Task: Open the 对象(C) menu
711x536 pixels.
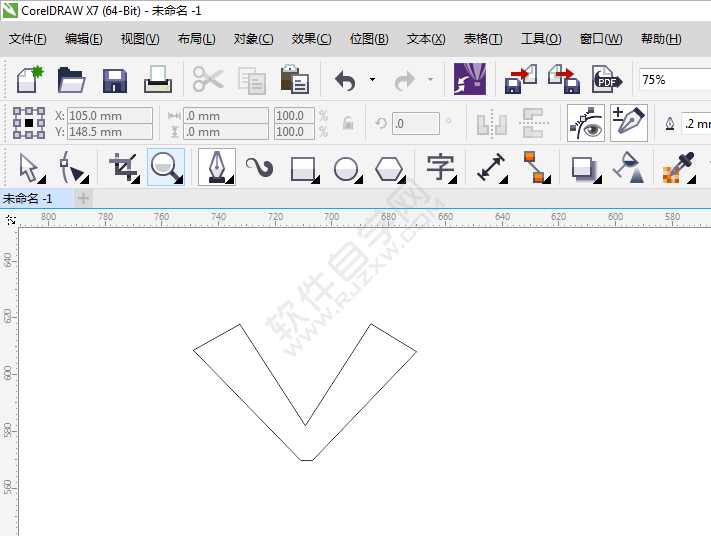Action: tap(253, 39)
